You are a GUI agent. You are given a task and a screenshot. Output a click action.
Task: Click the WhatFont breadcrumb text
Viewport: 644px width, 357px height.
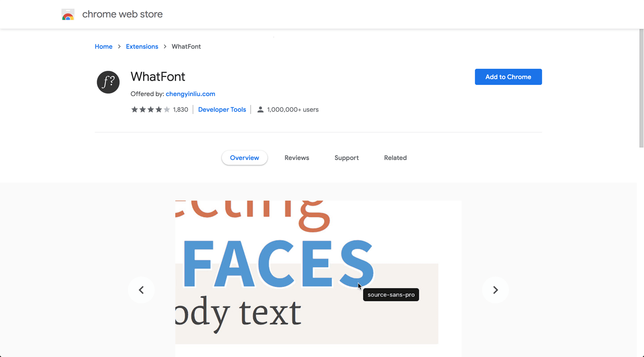click(186, 46)
